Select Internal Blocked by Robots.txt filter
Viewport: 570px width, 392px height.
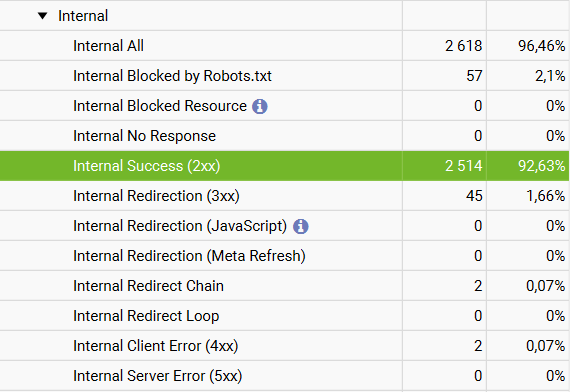(172, 76)
